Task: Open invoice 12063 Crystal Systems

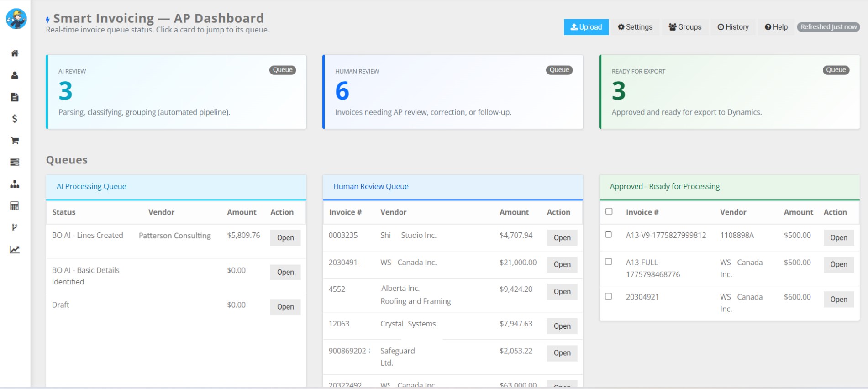Action: tap(562, 326)
